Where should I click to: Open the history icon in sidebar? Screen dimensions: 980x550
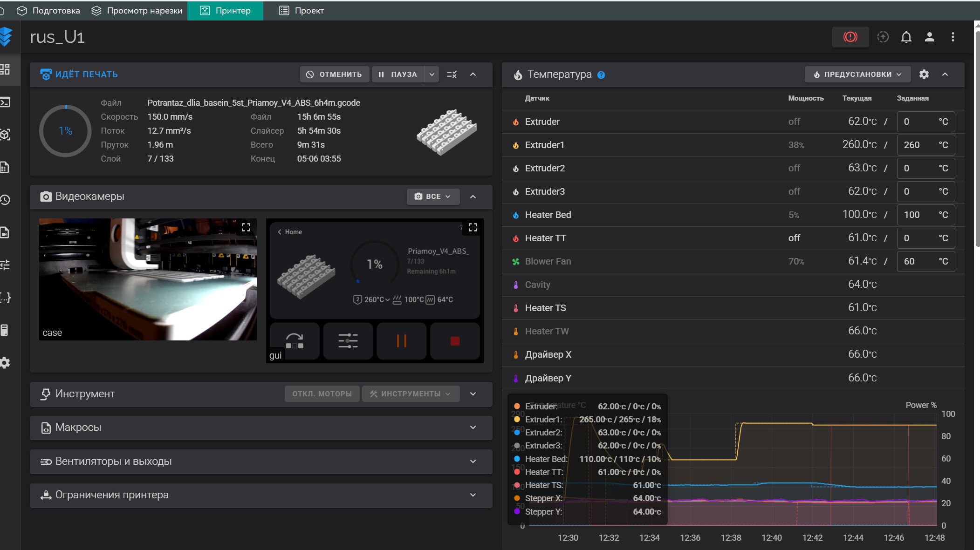pyautogui.click(x=5, y=200)
